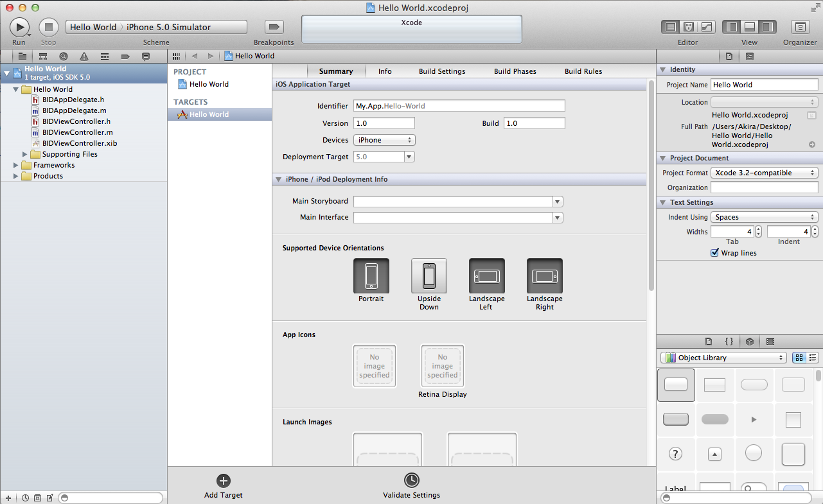
Task: Click the Identifier input field
Action: click(x=459, y=106)
